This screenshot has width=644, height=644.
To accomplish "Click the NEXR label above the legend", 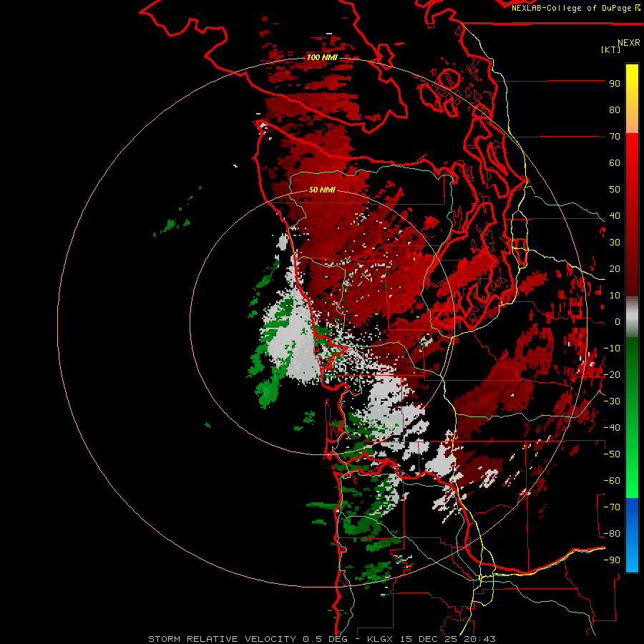I will (629, 43).
